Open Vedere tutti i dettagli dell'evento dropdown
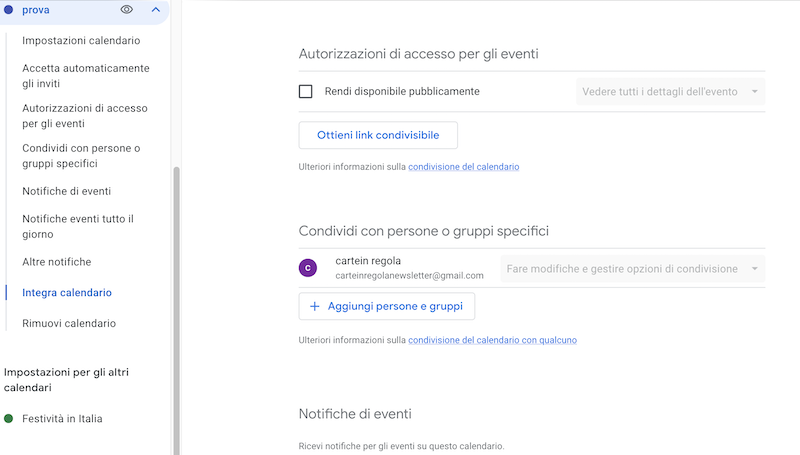Image resolution: width=800 pixels, height=455 pixels. [670, 92]
